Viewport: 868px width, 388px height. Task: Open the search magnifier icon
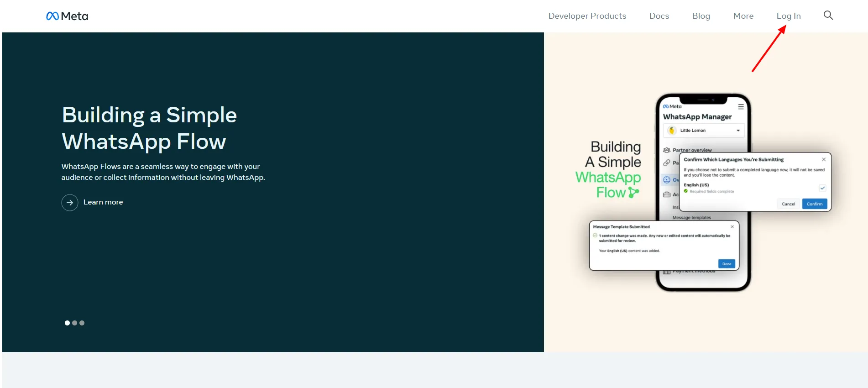click(x=828, y=16)
